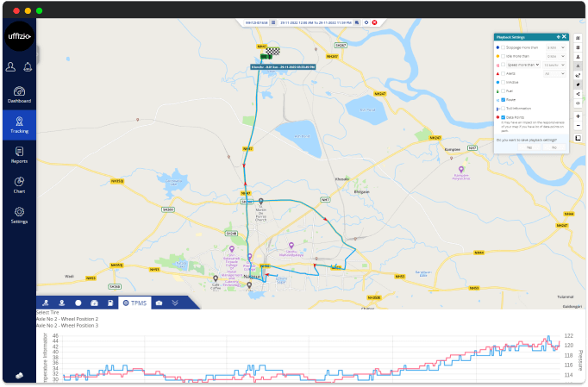Image resolution: width=588 pixels, height=387 pixels.
Task: Click the speed and time tooltip on map
Action: [283, 67]
